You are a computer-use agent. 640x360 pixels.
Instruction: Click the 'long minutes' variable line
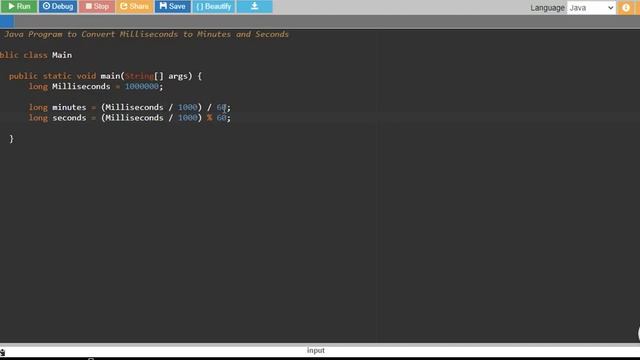point(129,107)
